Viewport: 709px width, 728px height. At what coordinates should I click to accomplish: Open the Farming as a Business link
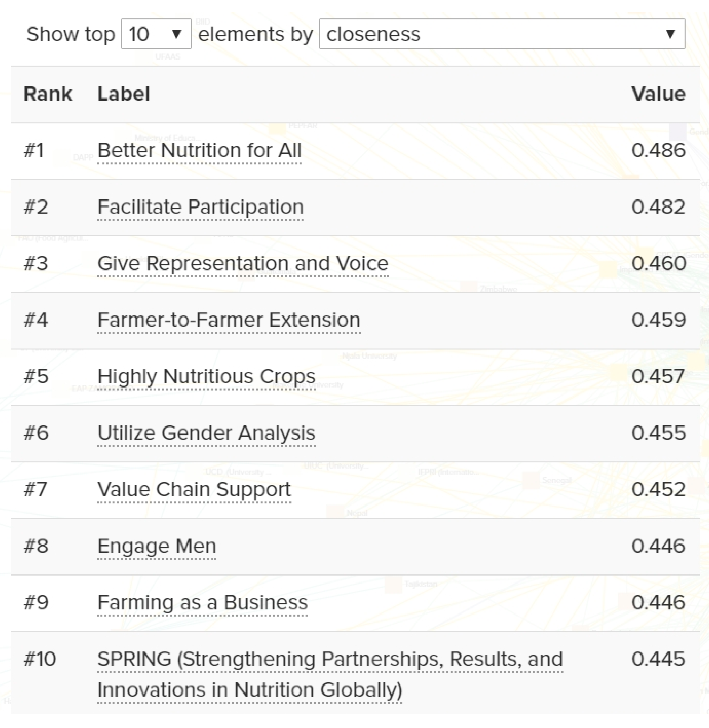pos(202,603)
